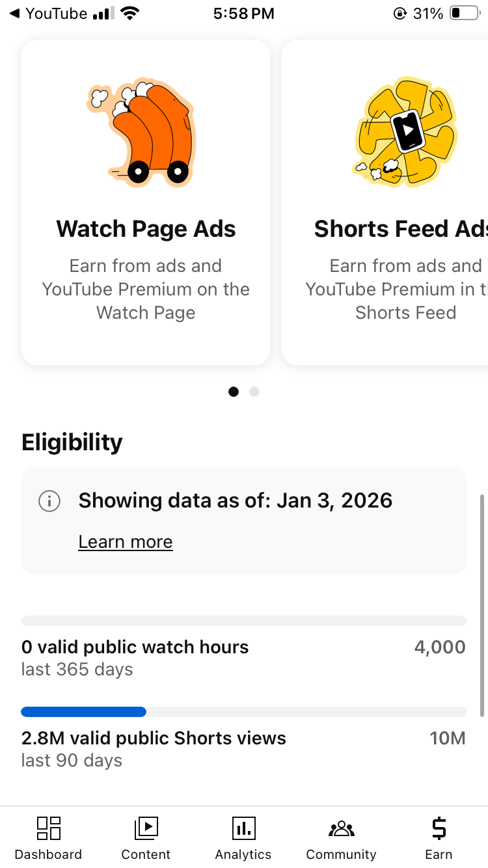Tap the Watch Page Ads title
This screenshot has width=488, height=868.
click(x=146, y=229)
